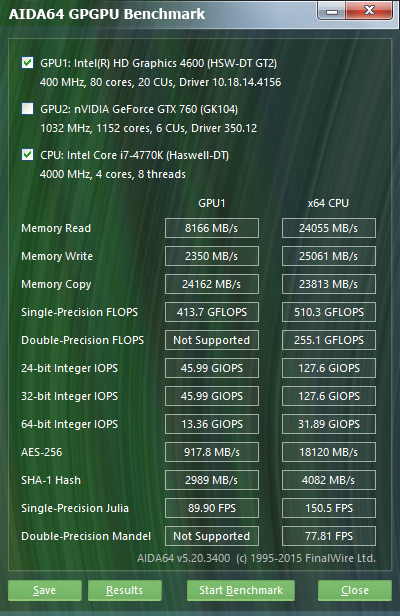
Task: Open the Results button
Action: [125, 590]
